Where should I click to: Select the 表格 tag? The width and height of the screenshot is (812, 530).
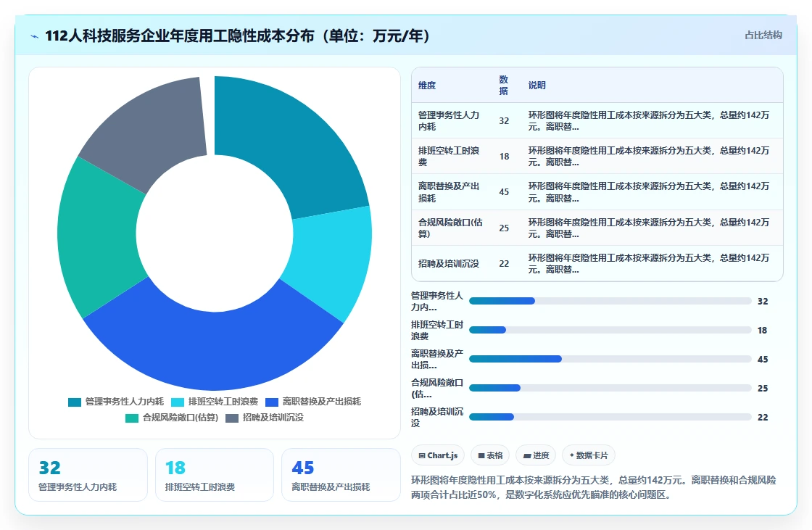coord(490,455)
